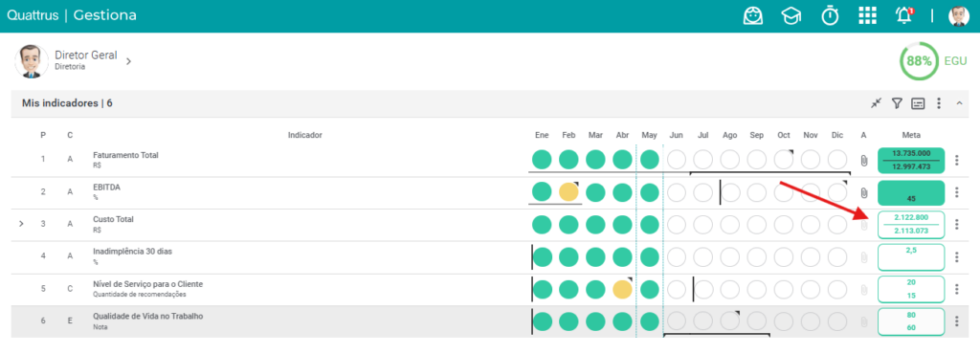Click the shrink arrows icon in indicators bar
Viewport: 980px width, 354px height.
877,103
